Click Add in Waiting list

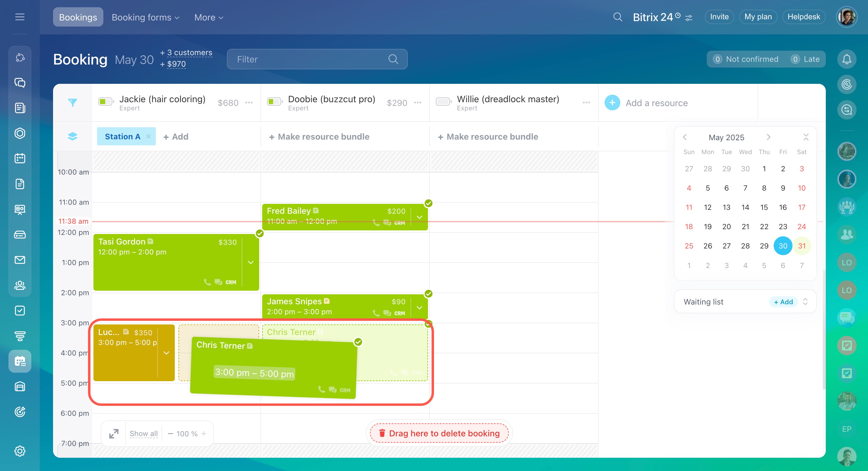pyautogui.click(x=783, y=302)
